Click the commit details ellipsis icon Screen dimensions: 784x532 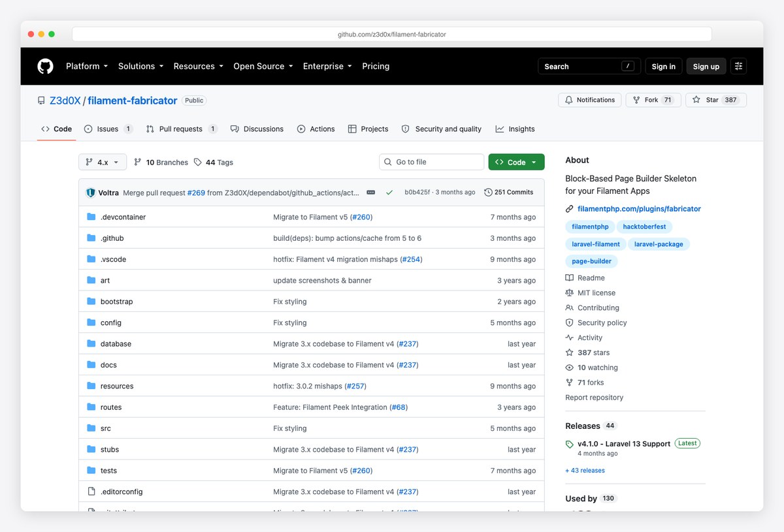pos(371,193)
